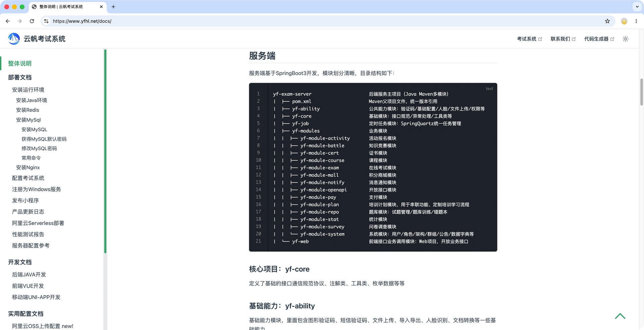Open the 代码生成器 external link

[599, 39]
